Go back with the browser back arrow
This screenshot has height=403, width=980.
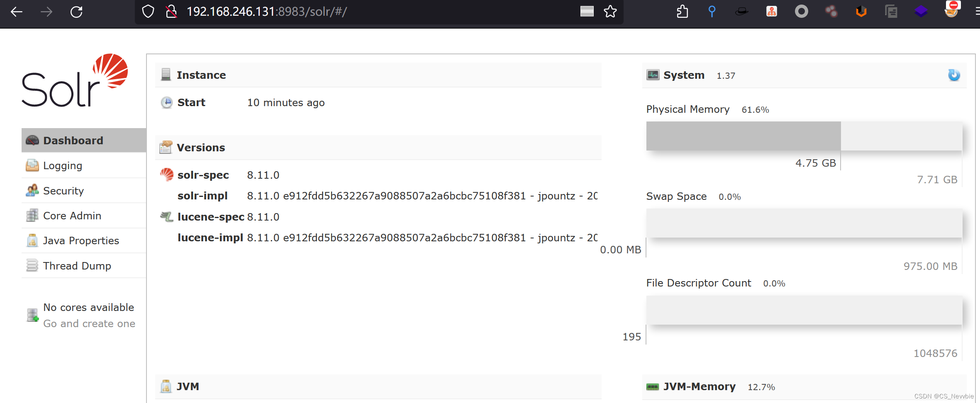pos(17,12)
